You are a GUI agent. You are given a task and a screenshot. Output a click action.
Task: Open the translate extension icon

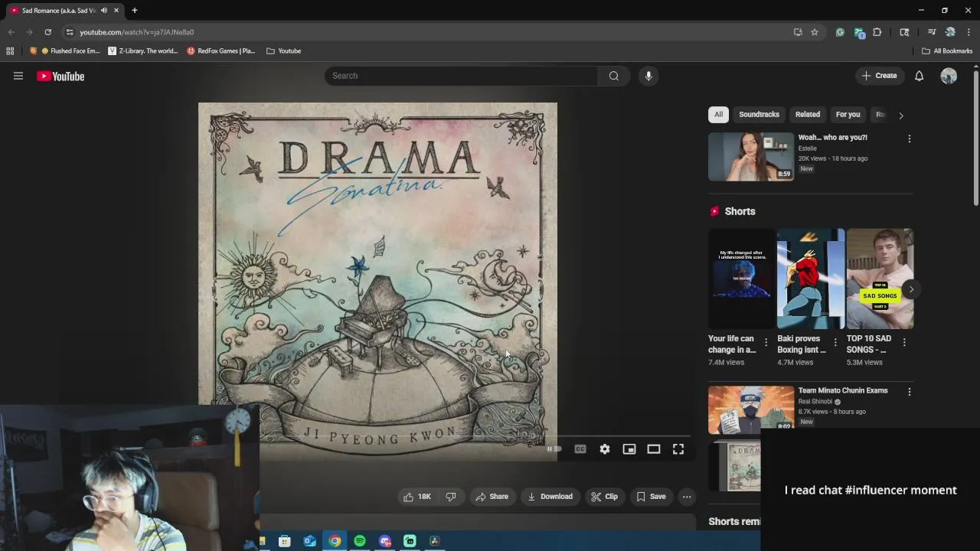[859, 32]
